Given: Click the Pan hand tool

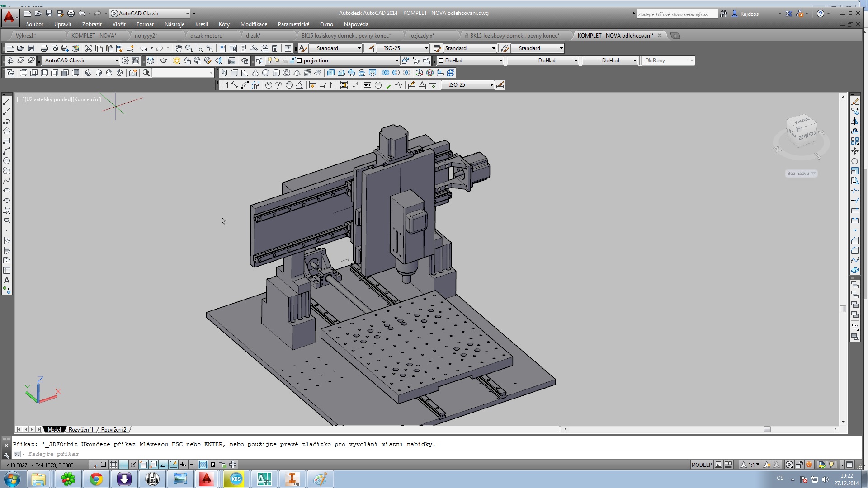Looking at the screenshot, I should 179,48.
